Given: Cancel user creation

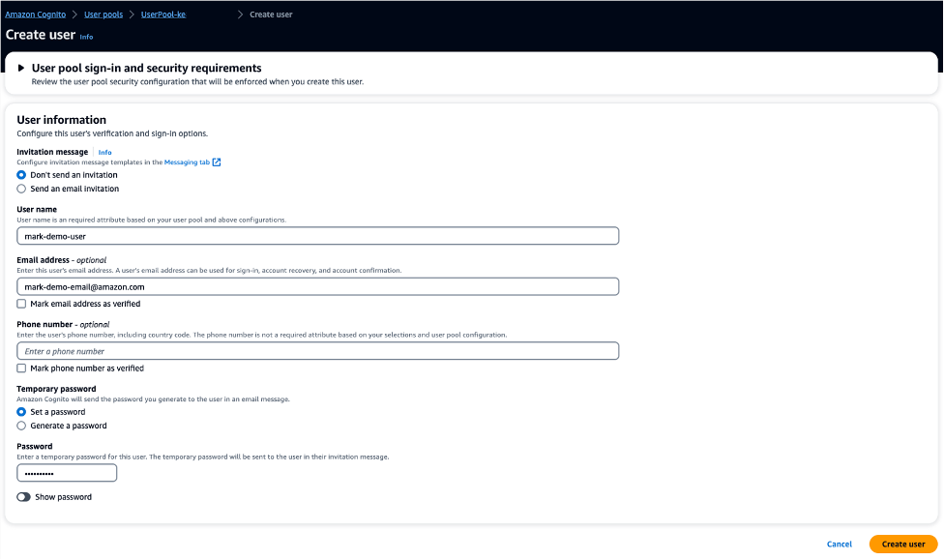Looking at the screenshot, I should [839, 544].
